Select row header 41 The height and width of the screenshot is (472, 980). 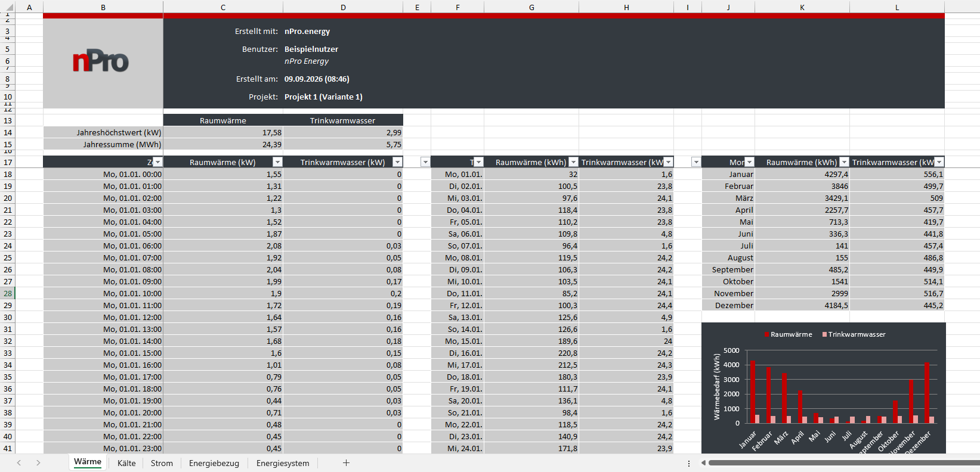point(8,448)
